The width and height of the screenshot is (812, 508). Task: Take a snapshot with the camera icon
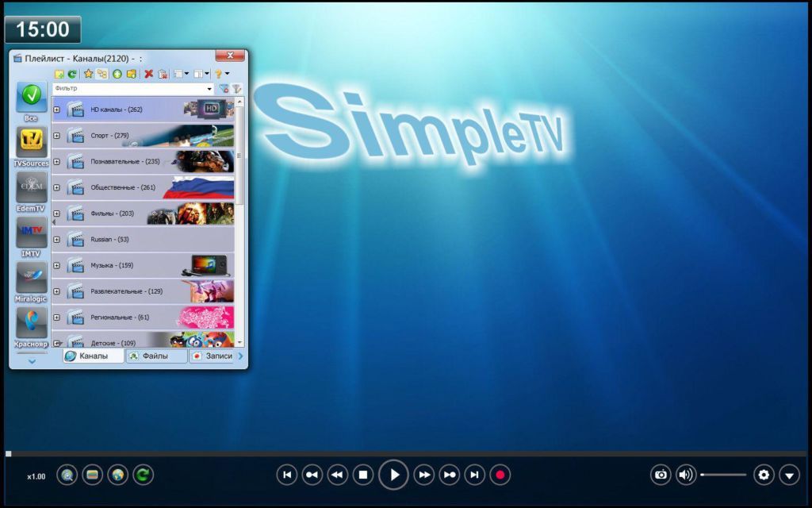click(x=661, y=475)
